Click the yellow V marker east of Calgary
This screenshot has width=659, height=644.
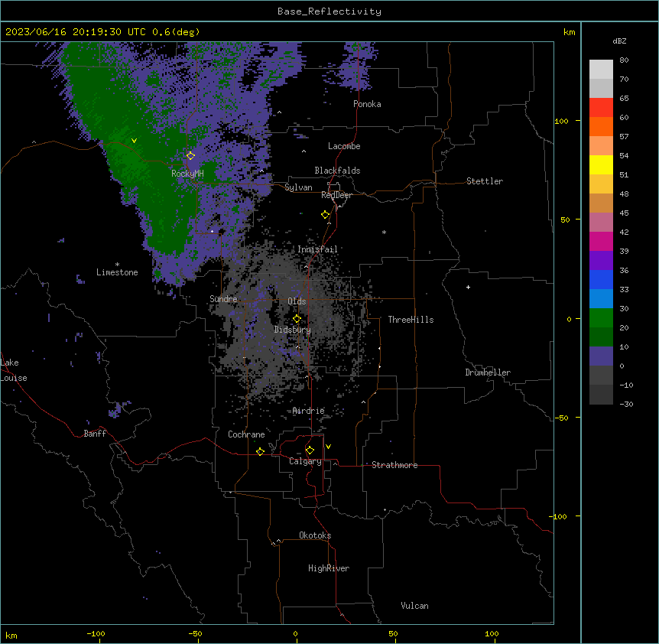pyautogui.click(x=328, y=447)
